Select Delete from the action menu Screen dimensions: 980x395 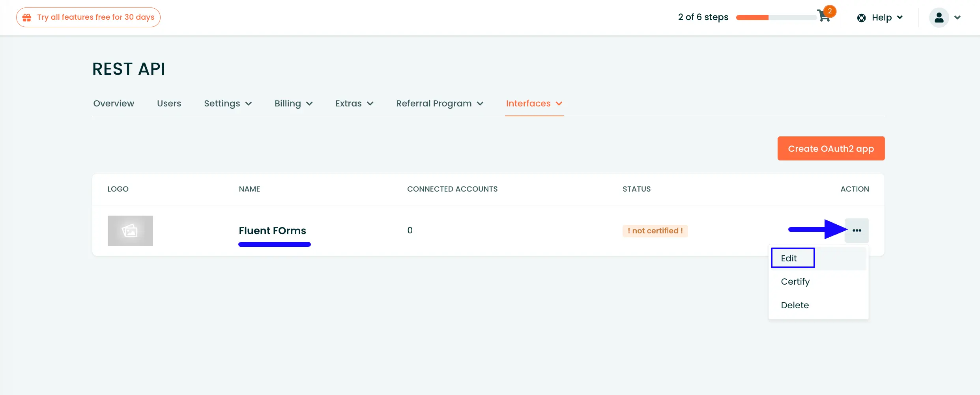pyautogui.click(x=795, y=305)
